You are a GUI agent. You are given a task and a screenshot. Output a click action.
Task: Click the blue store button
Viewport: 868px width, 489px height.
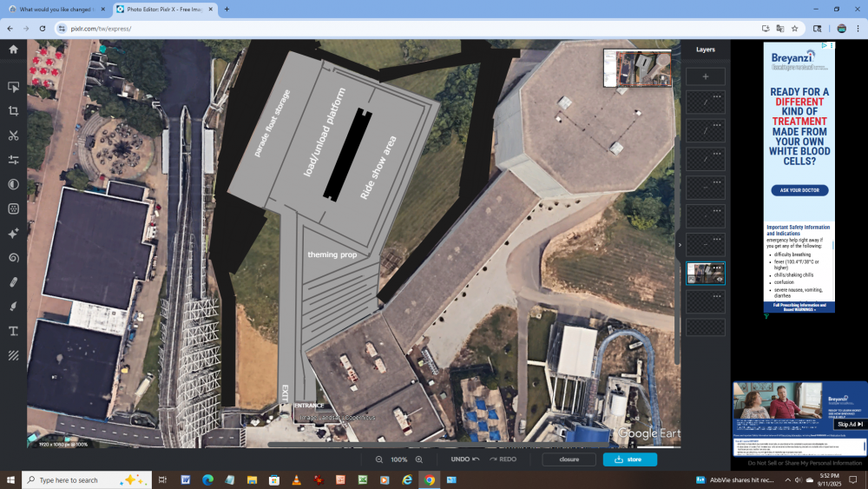[x=629, y=459]
